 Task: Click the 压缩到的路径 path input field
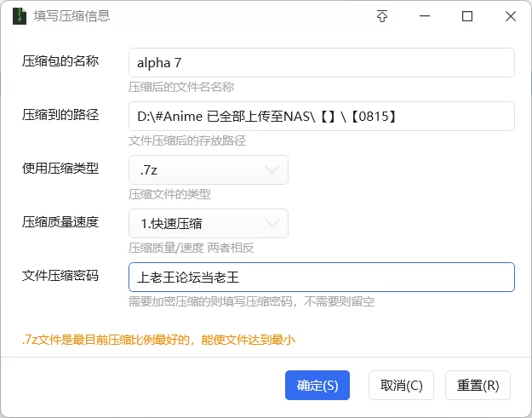click(x=321, y=116)
